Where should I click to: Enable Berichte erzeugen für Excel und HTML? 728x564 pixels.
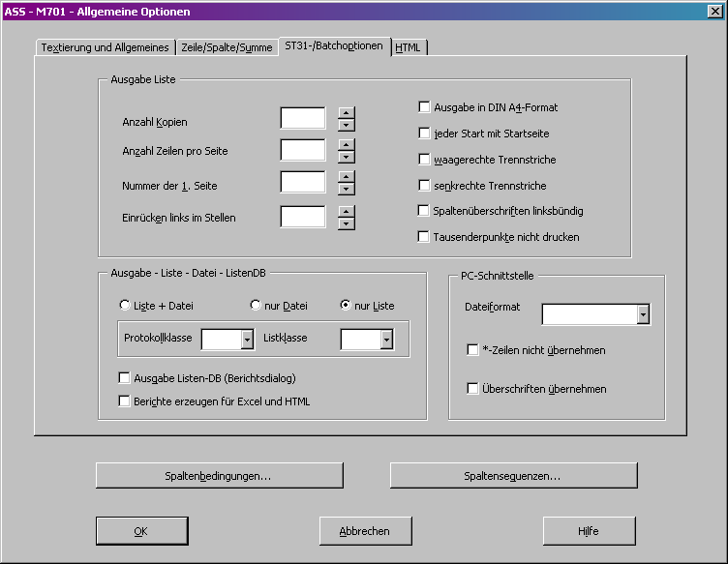tap(124, 401)
